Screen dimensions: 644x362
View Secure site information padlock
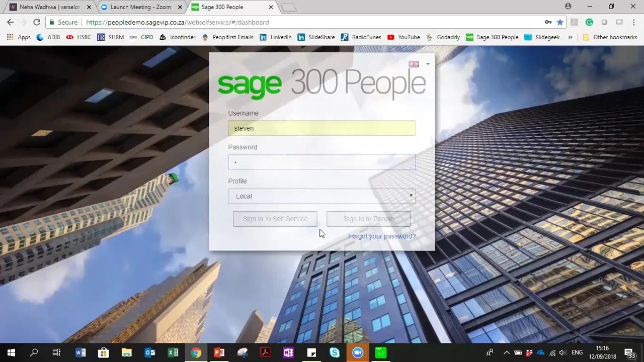63,22
